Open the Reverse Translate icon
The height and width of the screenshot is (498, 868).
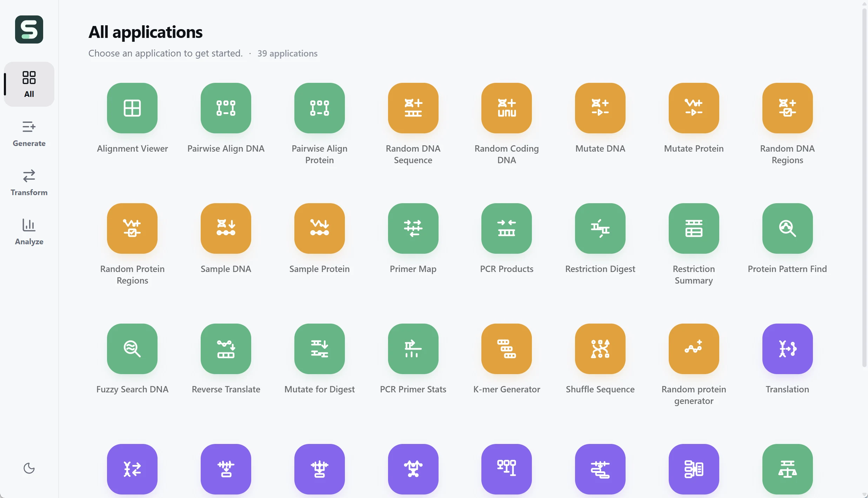(x=226, y=349)
